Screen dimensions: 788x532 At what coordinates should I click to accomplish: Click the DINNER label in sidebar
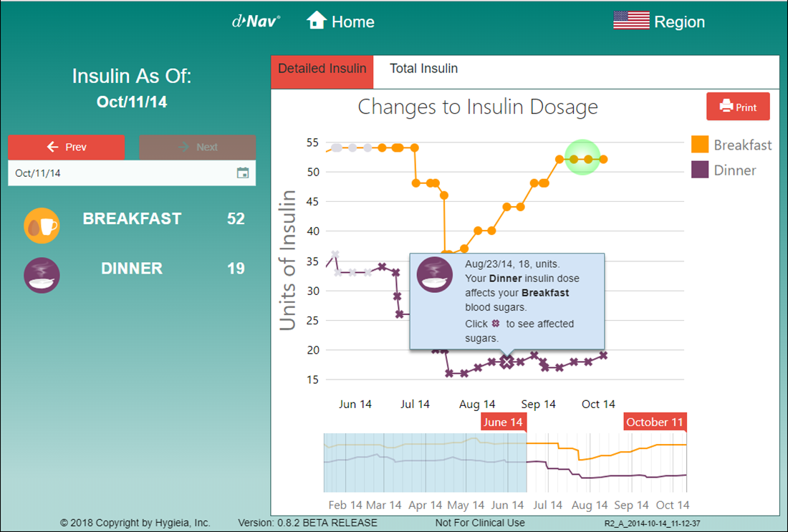click(x=133, y=269)
